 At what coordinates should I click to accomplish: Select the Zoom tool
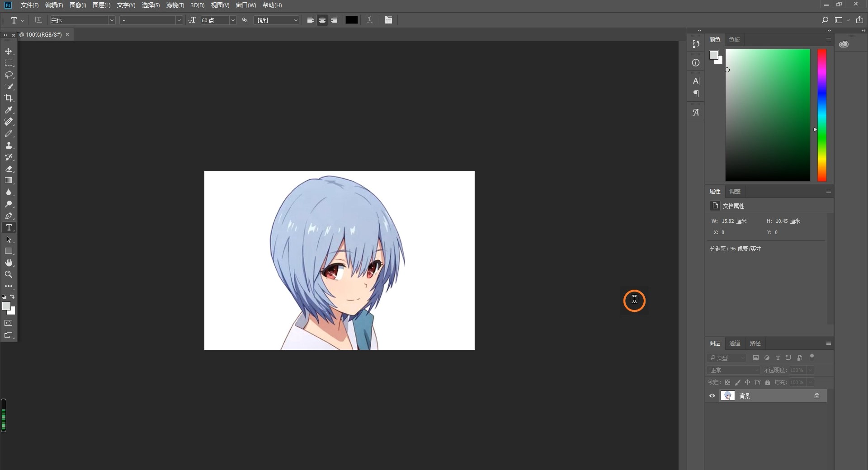(x=9, y=274)
